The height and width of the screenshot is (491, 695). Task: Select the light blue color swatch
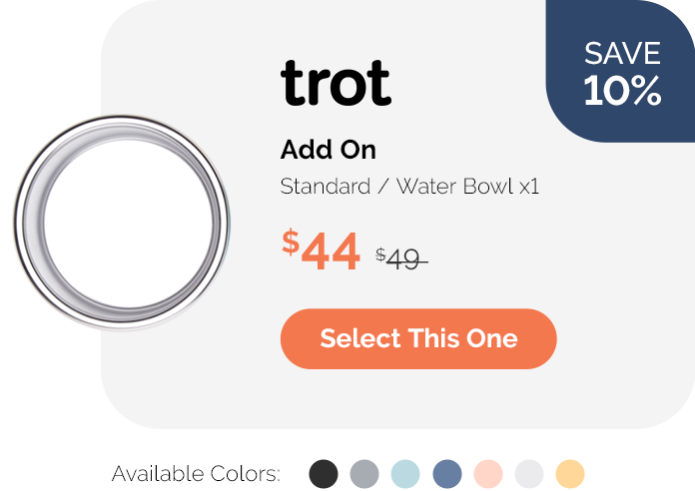(x=405, y=474)
